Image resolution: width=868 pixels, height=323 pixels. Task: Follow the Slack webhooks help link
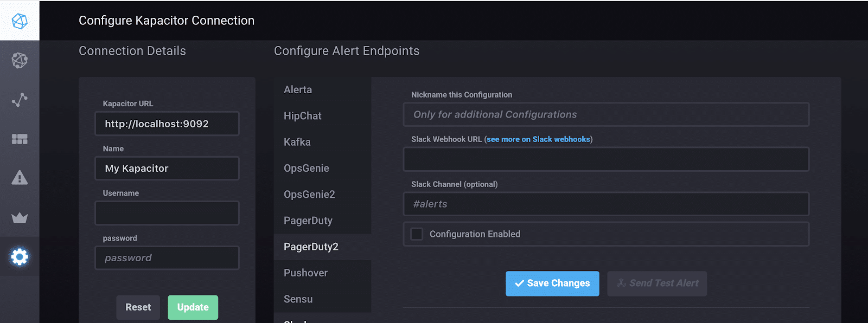coord(538,139)
